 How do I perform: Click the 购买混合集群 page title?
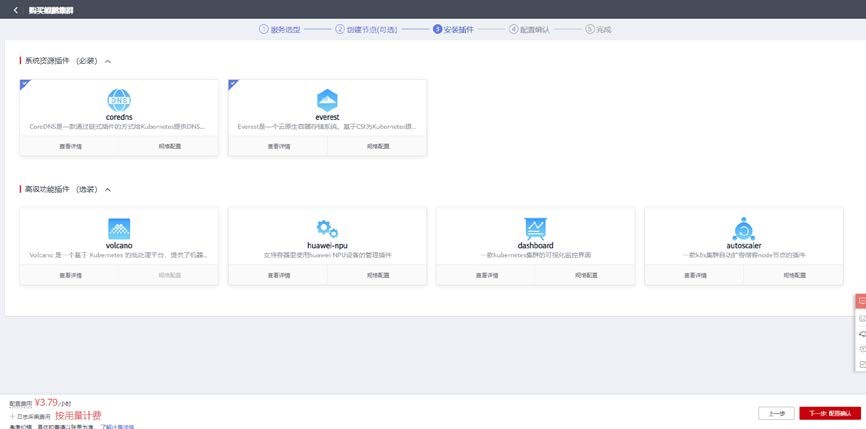click(x=51, y=10)
